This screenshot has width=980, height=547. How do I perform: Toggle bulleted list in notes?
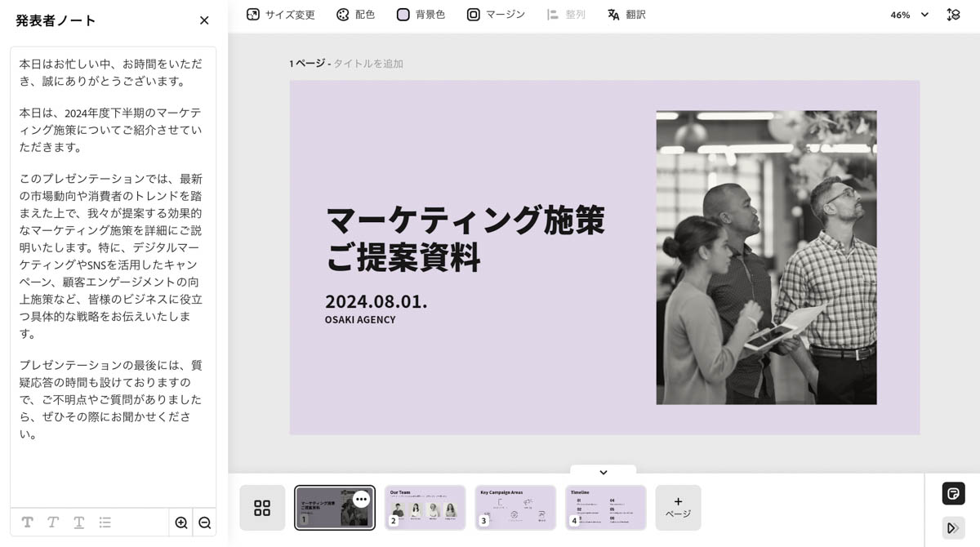(105, 523)
